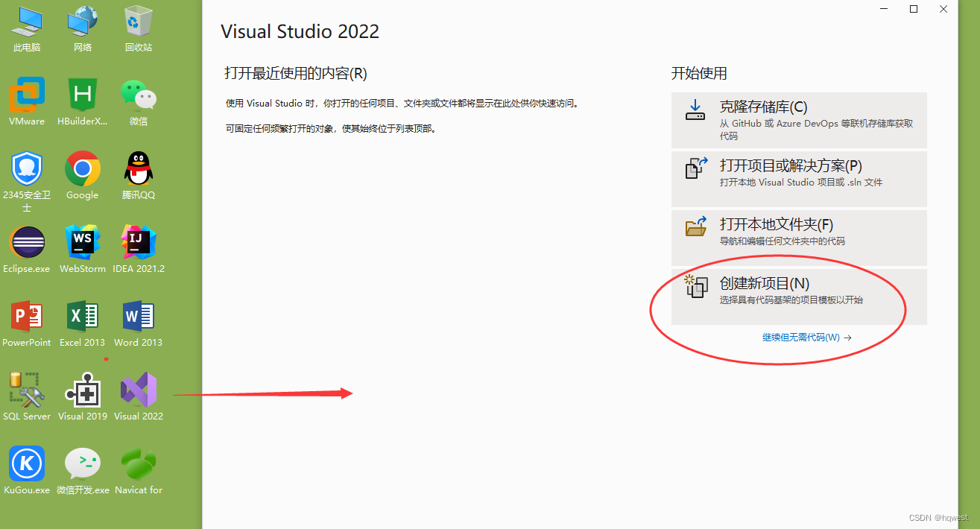Launch the Google Chrome desktop shortcut
This screenshot has width=980, height=529.
[x=83, y=176]
